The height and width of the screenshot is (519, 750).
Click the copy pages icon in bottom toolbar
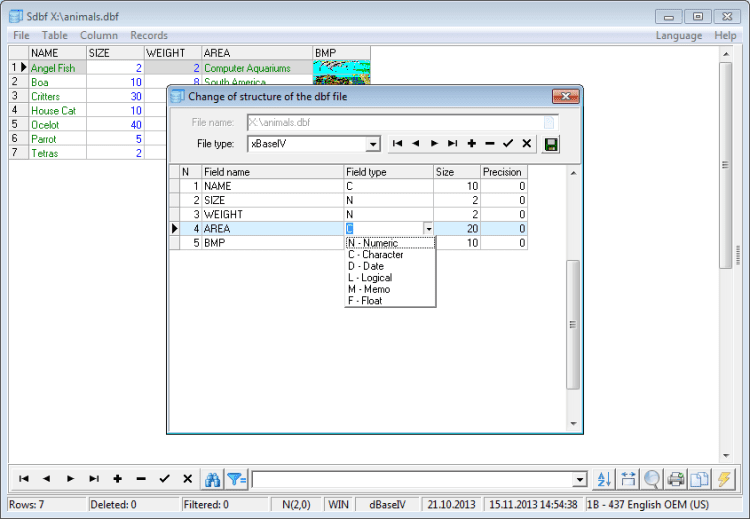(x=700, y=479)
